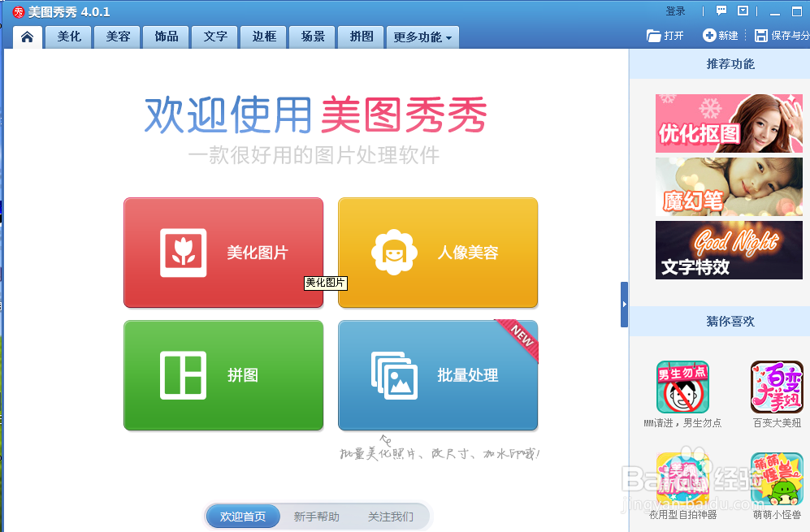Click the 打开 folder button
This screenshot has height=532, width=810.
[665, 36]
